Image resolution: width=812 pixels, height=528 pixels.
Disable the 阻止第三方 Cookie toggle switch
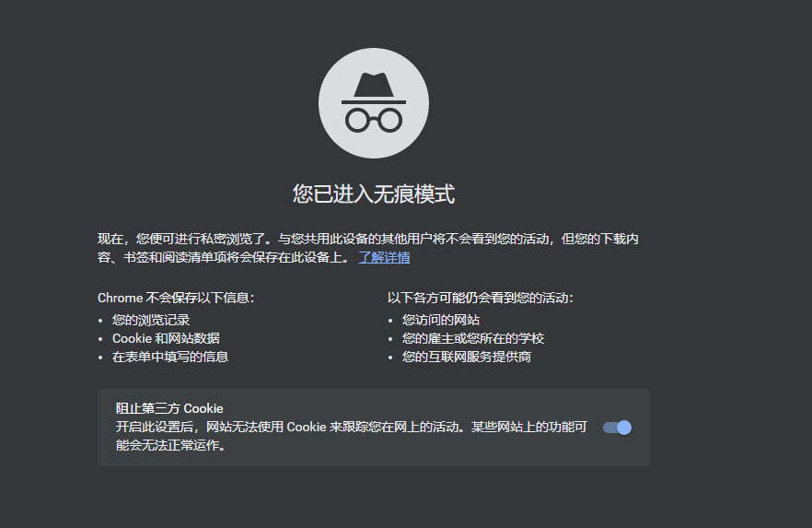pyautogui.click(x=617, y=428)
